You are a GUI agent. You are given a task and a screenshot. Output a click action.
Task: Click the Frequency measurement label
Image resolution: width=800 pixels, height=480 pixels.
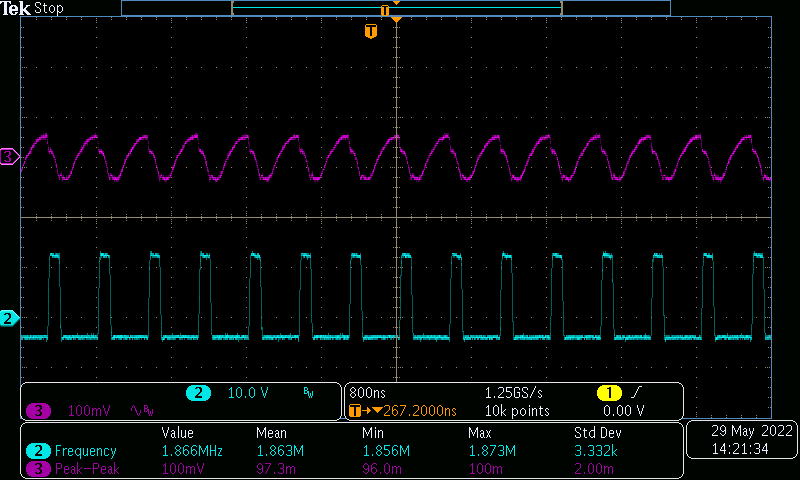[x=86, y=451]
